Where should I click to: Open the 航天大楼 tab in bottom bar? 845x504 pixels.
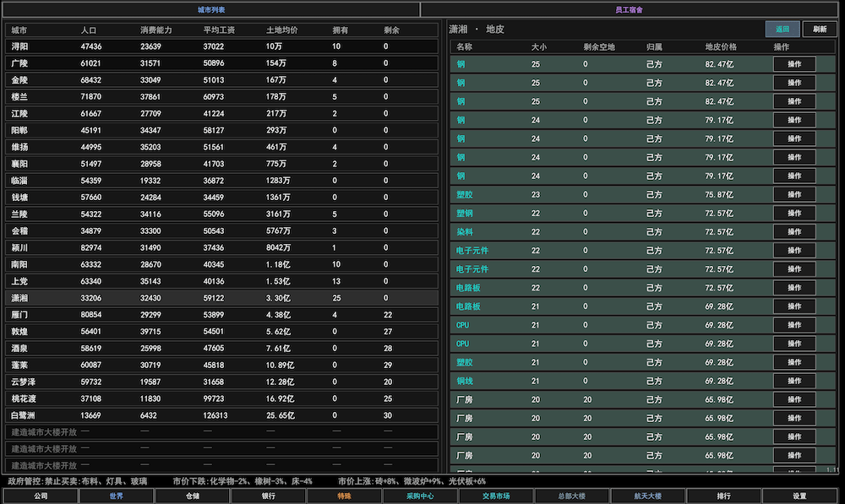click(x=647, y=496)
